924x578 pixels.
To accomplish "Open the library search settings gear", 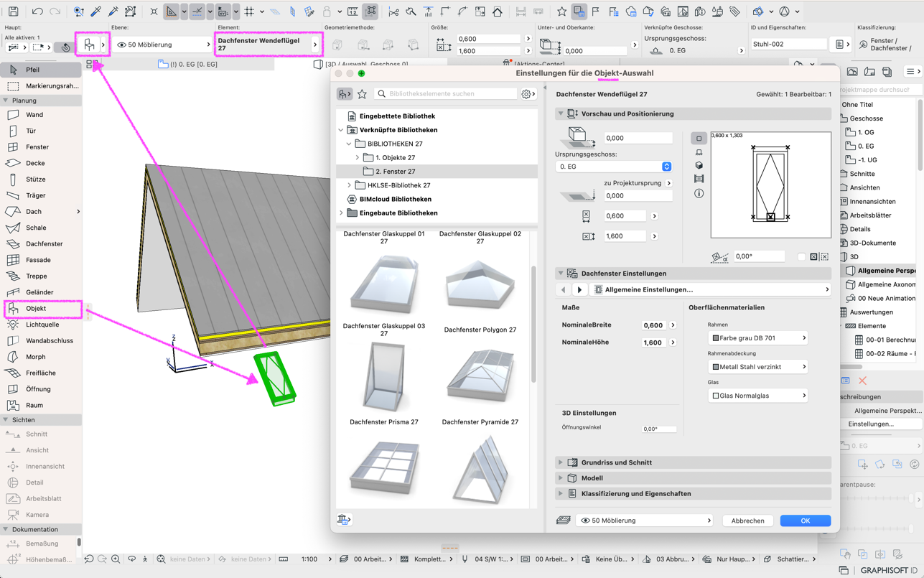I will [x=528, y=94].
